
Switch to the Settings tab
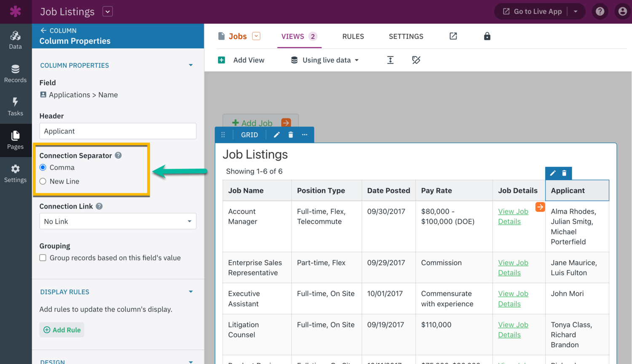coord(406,36)
